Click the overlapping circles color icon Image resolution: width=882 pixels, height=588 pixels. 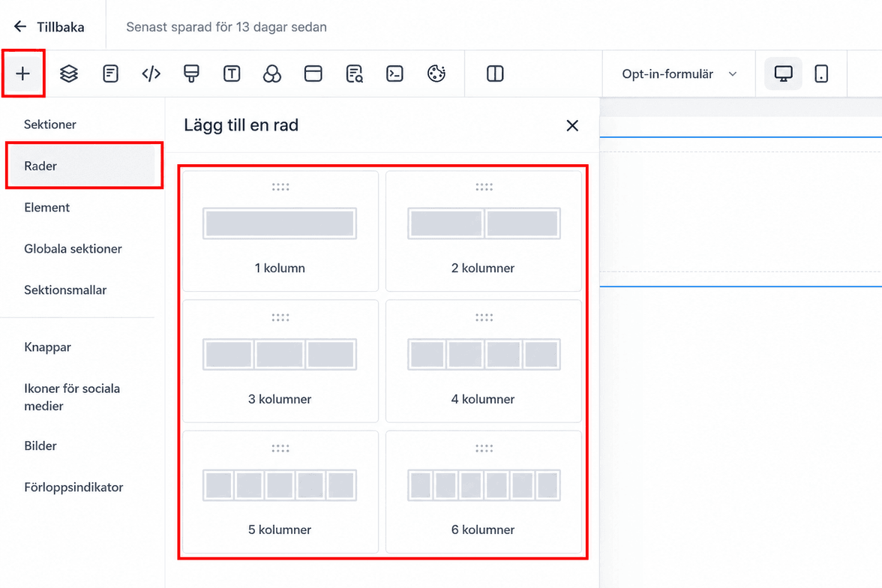(x=272, y=73)
